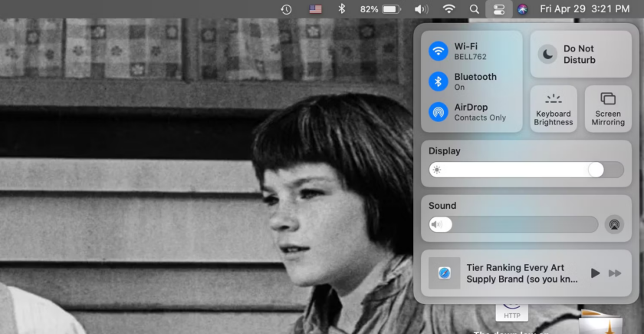The image size is (644, 334).
Task: Open AirPlay audio output icon
Action: coord(614,224)
